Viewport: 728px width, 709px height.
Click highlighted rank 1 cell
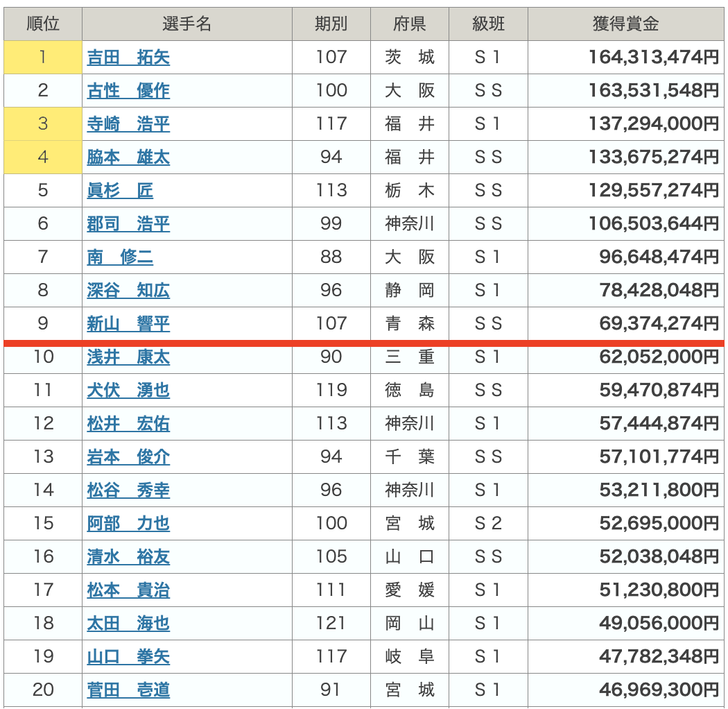click(43, 58)
